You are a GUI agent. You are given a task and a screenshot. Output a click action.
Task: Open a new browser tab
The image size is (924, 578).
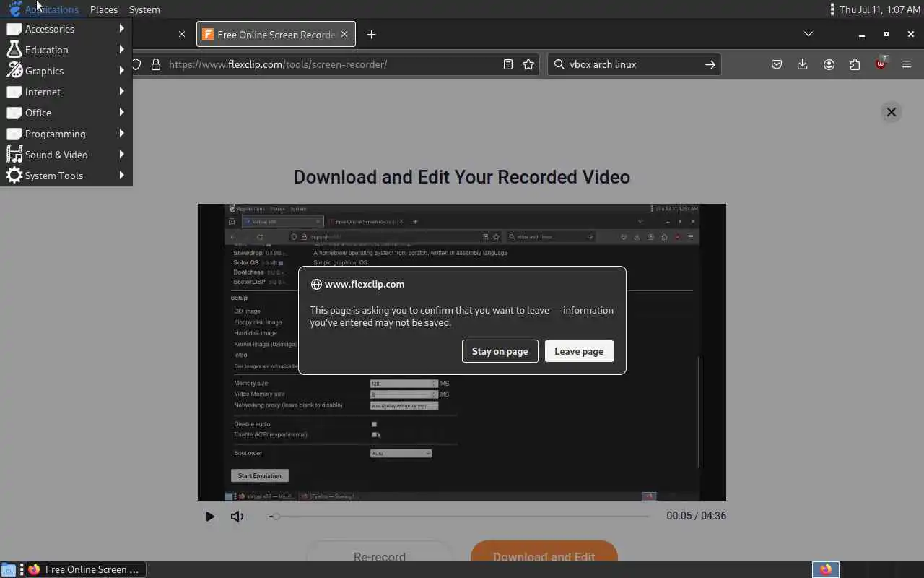371,35
